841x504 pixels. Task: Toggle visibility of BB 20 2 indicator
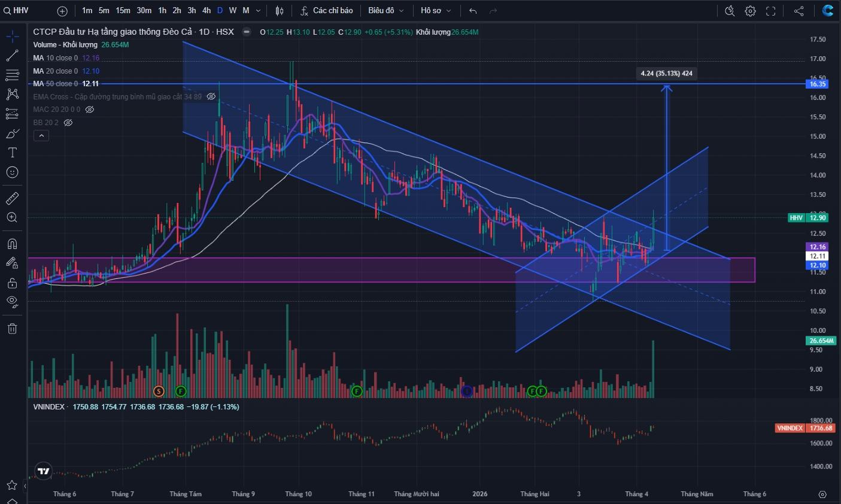tap(68, 123)
